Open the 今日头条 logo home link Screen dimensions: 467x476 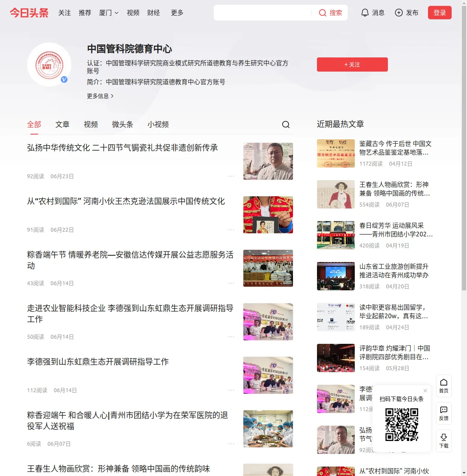point(29,13)
